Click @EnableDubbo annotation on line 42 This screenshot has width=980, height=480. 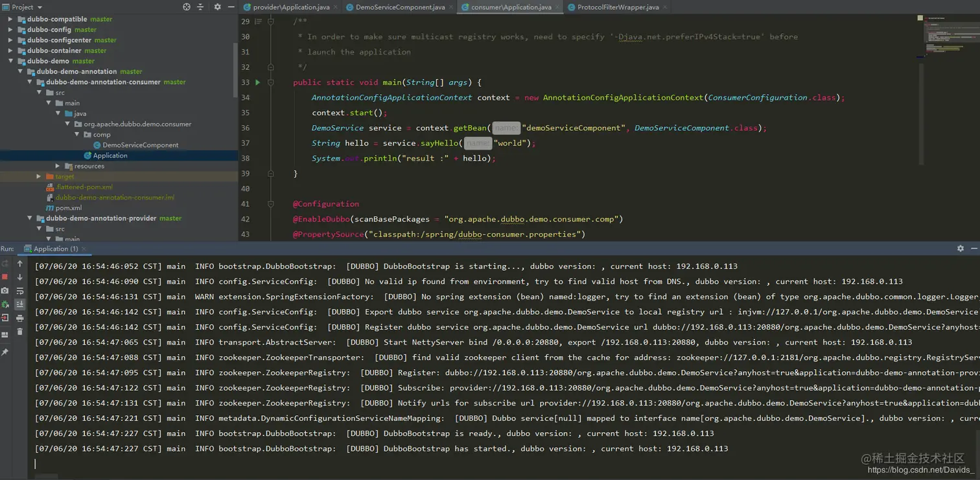click(322, 219)
